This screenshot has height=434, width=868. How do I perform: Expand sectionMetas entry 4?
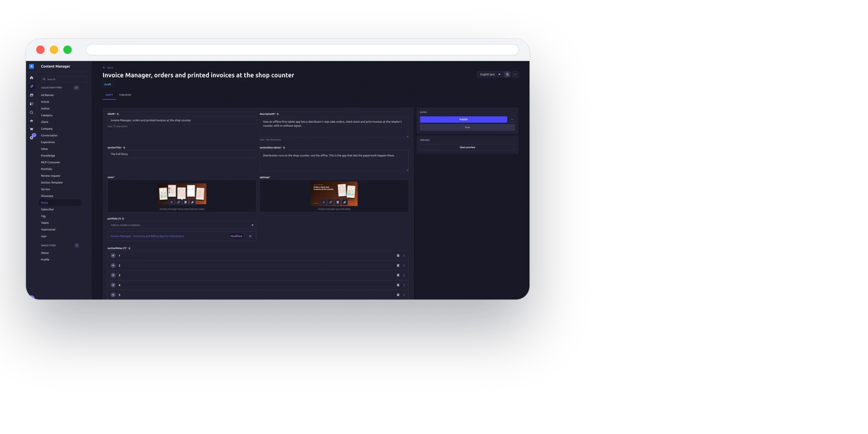(x=113, y=285)
